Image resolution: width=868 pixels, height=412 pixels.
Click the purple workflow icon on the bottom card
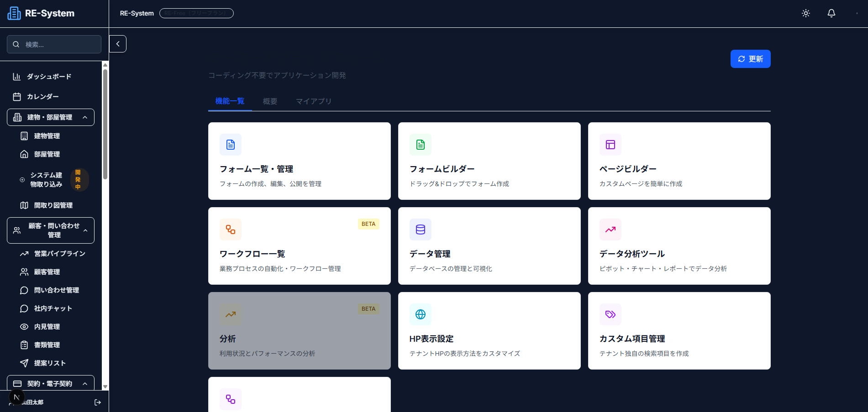coord(231,399)
